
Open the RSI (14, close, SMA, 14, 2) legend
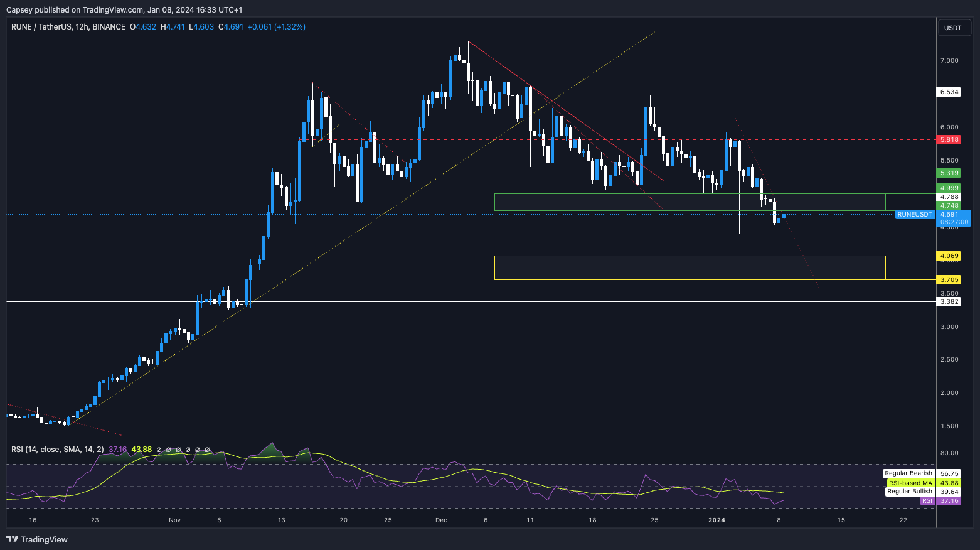pyautogui.click(x=58, y=450)
